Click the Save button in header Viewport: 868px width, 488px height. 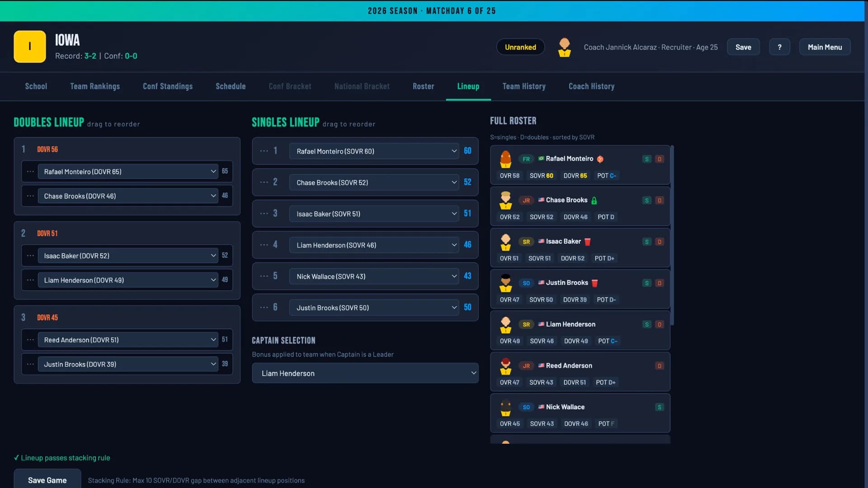point(743,47)
